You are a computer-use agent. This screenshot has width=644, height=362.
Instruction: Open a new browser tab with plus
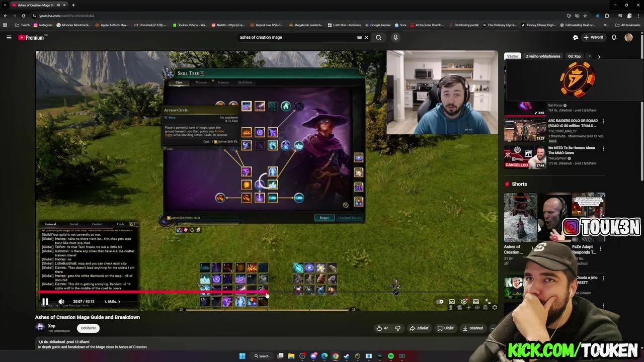73,5
